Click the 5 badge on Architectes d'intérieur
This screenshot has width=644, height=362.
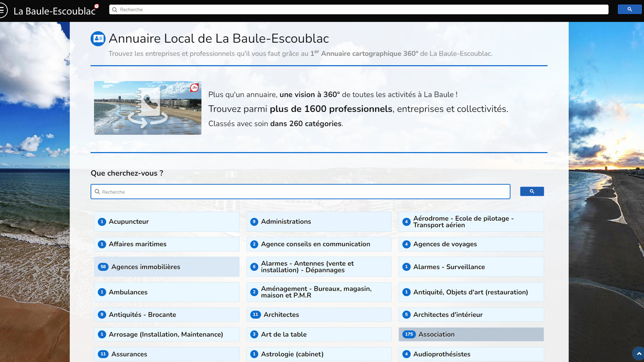(407, 315)
